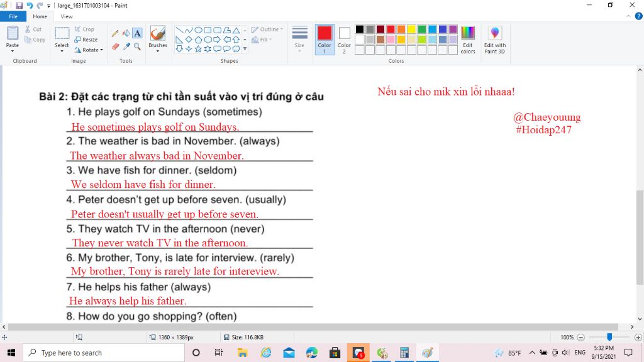The width and height of the screenshot is (644, 362).
Task: Expand the Paste dropdown arrow
Action: click(13, 51)
